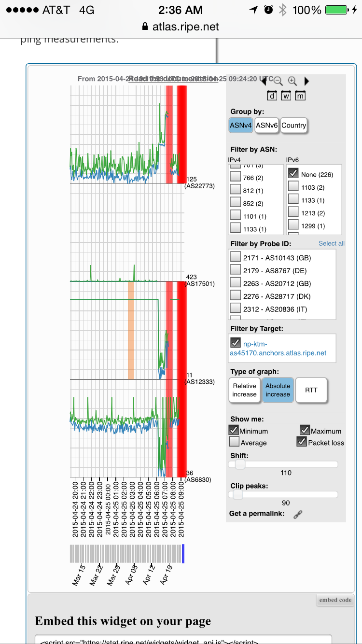Shift the time window back with left arrow
The height and width of the screenshot is (644, 362).
pyautogui.click(x=264, y=81)
